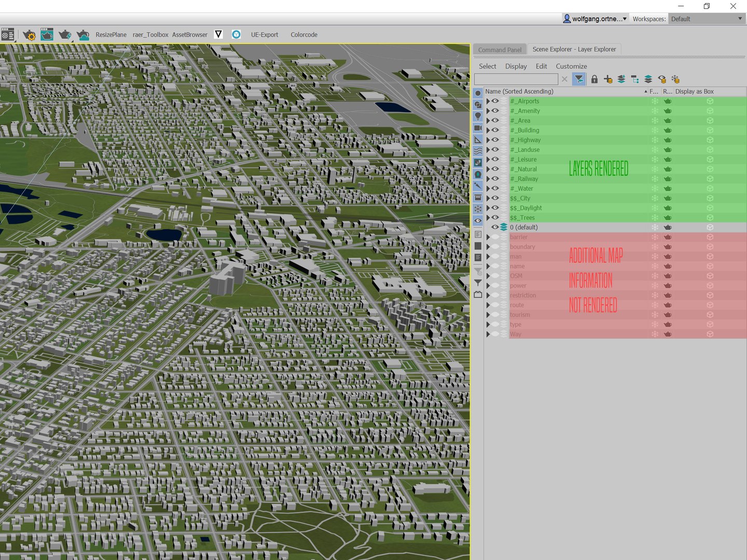Click the Render Production teapot-lightning icon
Viewport: 747px width, 560px height.
click(65, 35)
